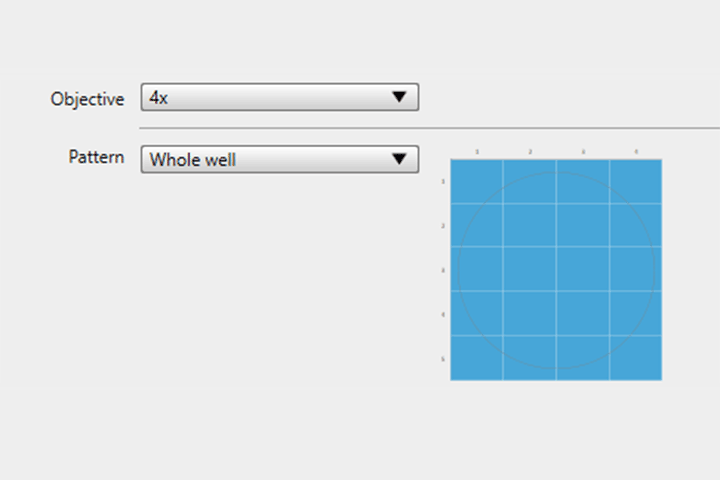Image resolution: width=720 pixels, height=480 pixels.
Task: Pick grid tile at row 1, column 4
Action: (635, 181)
